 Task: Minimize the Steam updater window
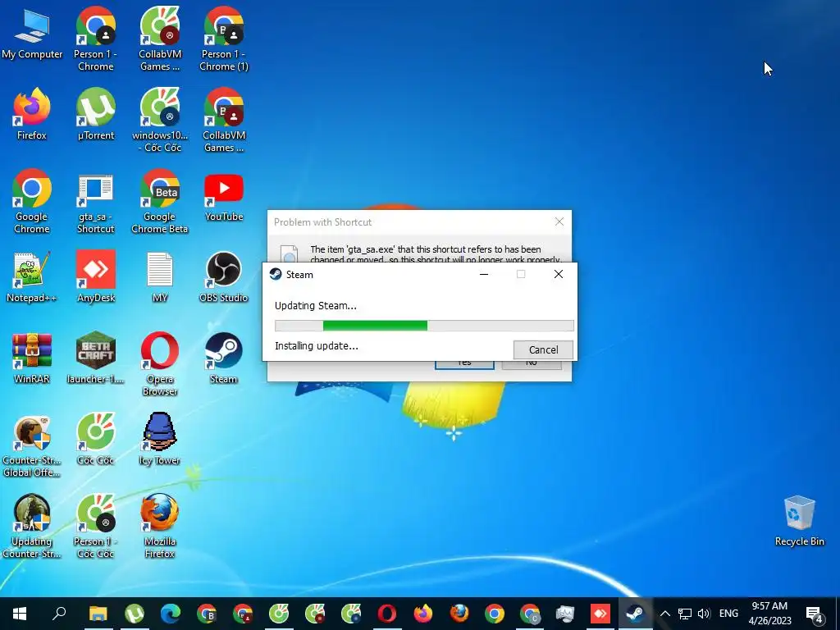(484, 274)
